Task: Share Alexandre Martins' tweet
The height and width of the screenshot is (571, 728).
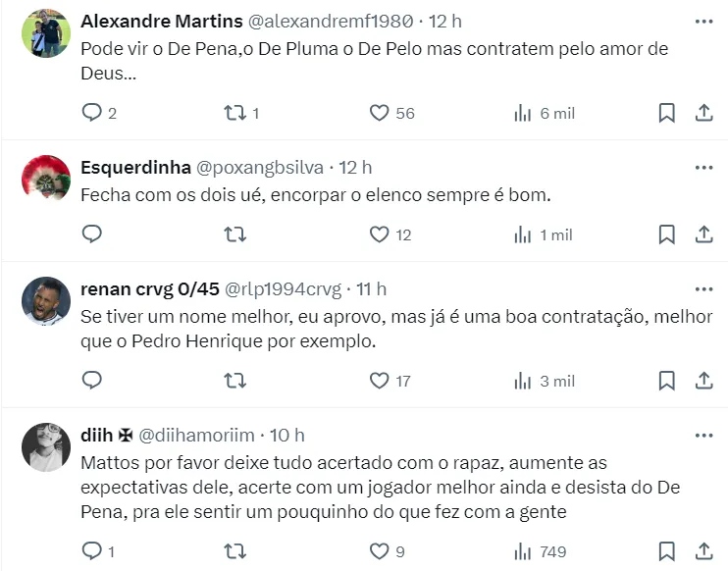Action: pos(703,113)
